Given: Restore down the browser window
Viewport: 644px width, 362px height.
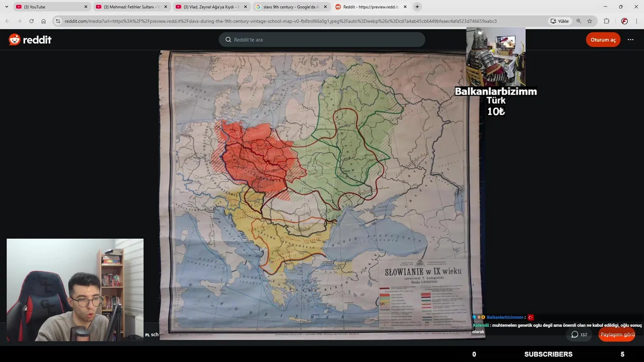Looking at the screenshot, I should pos(620,7).
